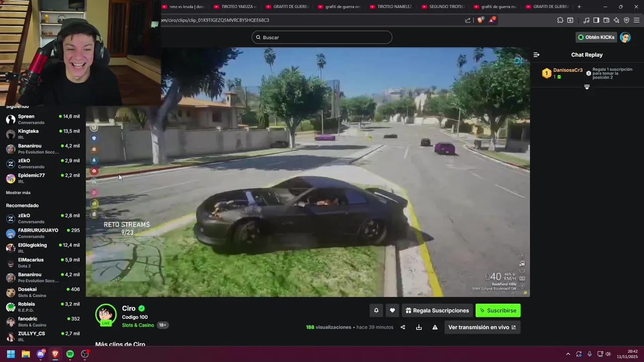Click Regala Suscripciones button
Screen dimensions: 644x362
click(x=438, y=311)
